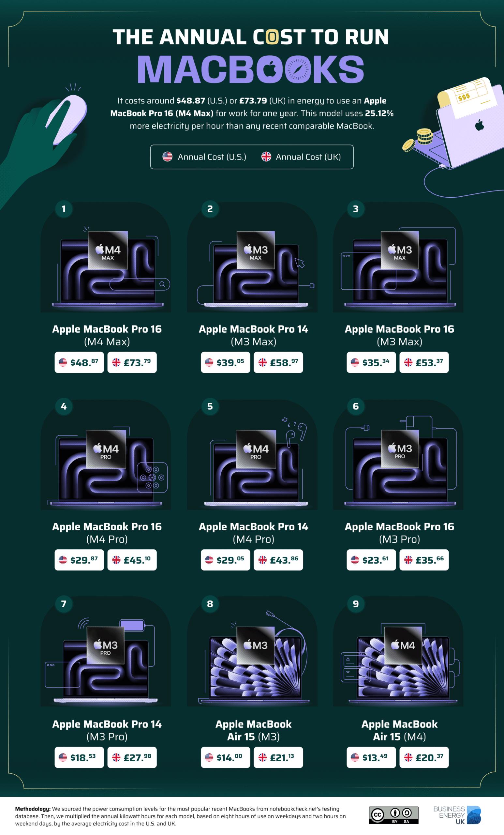Click the rank 9 number badge
Screen dimensions: 504x835
[356, 604]
